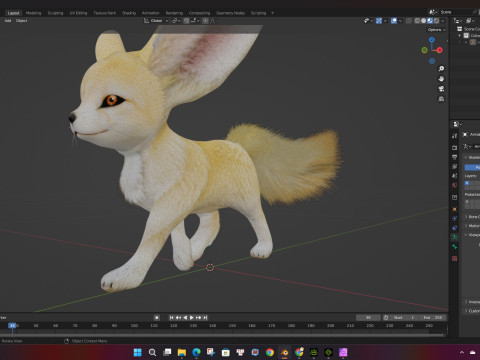Image resolution: width=480 pixels, height=360 pixels.
Task: Select rendered viewport shading
Action: 436,21
